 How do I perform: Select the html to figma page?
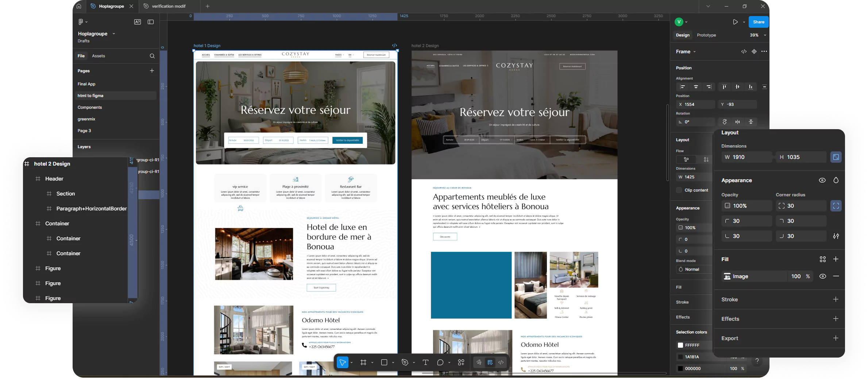coord(116,96)
